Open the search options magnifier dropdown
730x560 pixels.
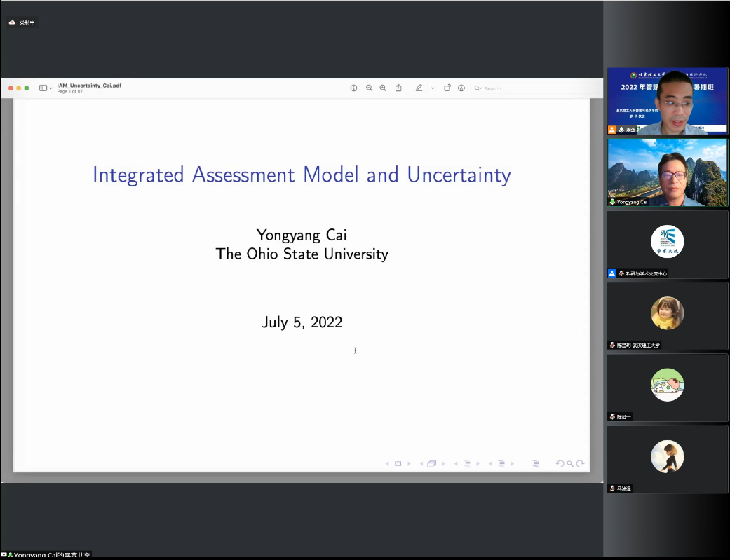coord(478,88)
